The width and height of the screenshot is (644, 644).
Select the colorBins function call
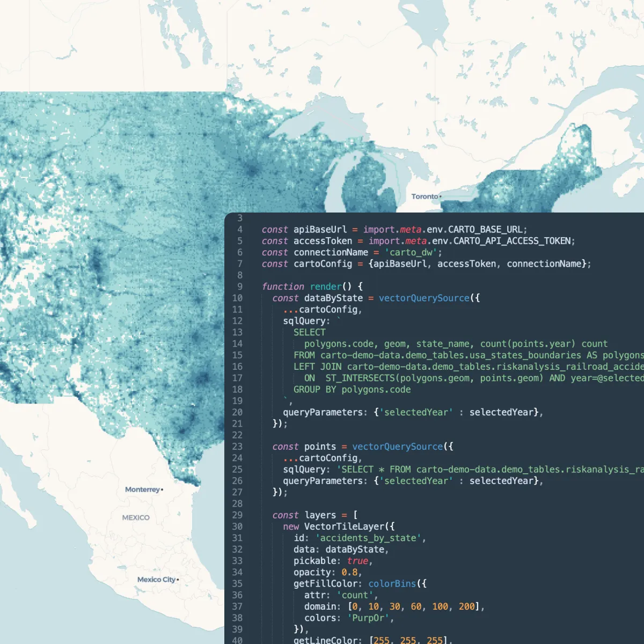pyautogui.click(x=392, y=583)
